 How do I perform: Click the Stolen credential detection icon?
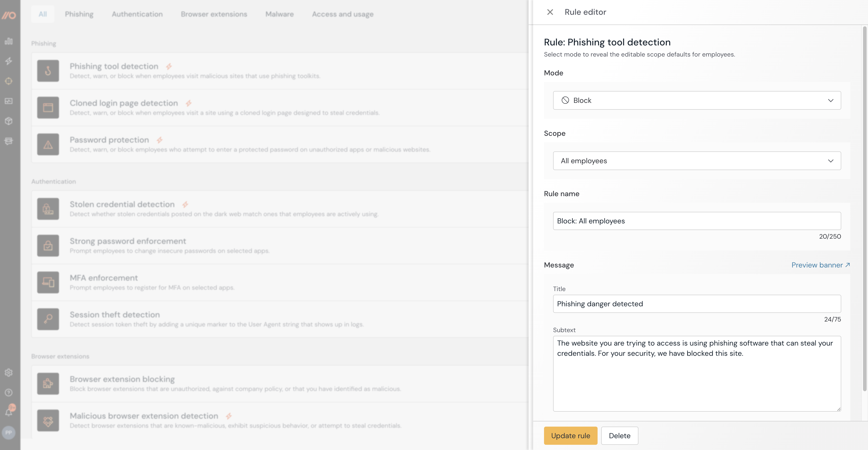tap(48, 209)
